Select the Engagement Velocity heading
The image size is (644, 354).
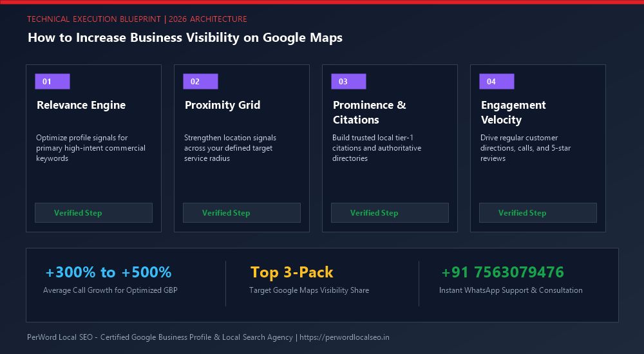513,112
